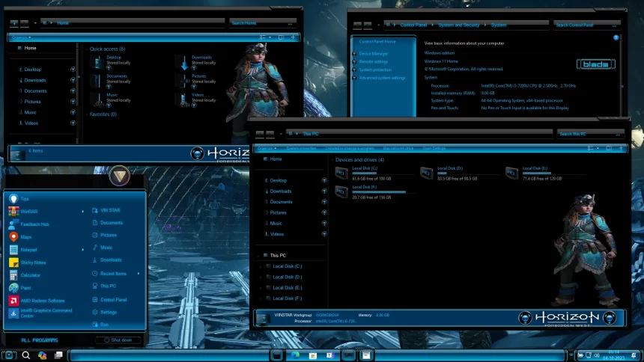Open WinRAR from the start menu
The width and height of the screenshot is (644, 362).
click(28, 212)
